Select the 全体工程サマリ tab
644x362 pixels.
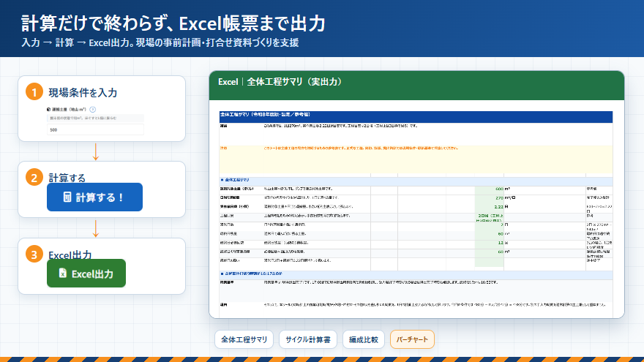click(x=244, y=339)
